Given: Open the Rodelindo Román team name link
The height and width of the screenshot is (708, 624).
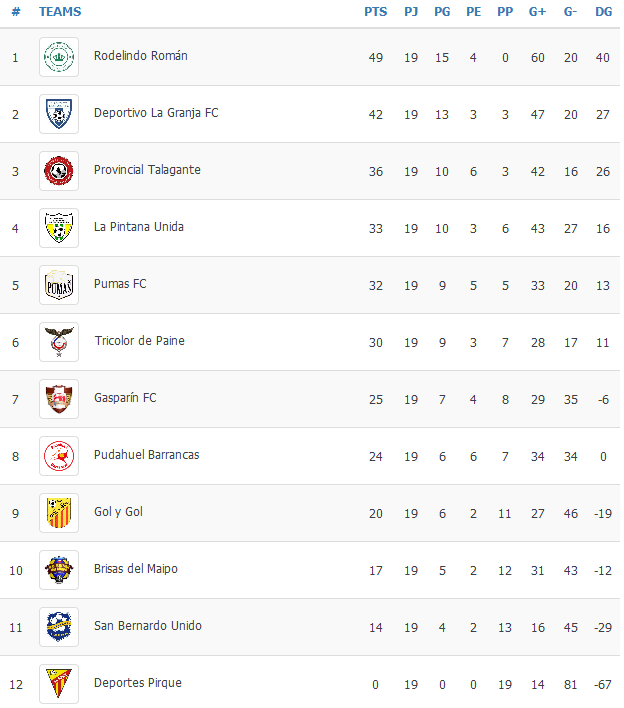Looking at the screenshot, I should click(x=141, y=56).
